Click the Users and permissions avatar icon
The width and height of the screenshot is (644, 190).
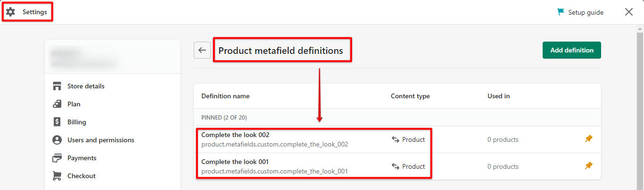[x=57, y=140]
